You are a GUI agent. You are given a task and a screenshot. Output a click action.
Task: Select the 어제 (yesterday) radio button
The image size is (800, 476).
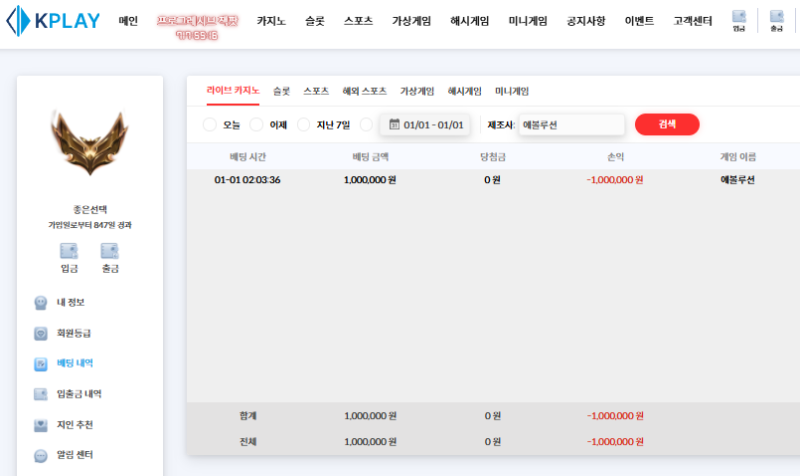click(x=256, y=125)
